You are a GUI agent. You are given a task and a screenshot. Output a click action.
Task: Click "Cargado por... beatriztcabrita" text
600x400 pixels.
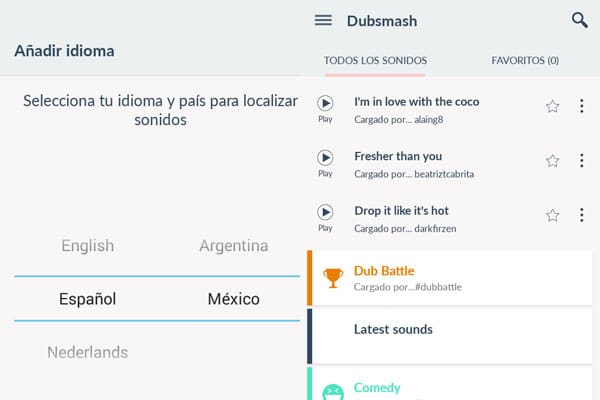[414, 174]
